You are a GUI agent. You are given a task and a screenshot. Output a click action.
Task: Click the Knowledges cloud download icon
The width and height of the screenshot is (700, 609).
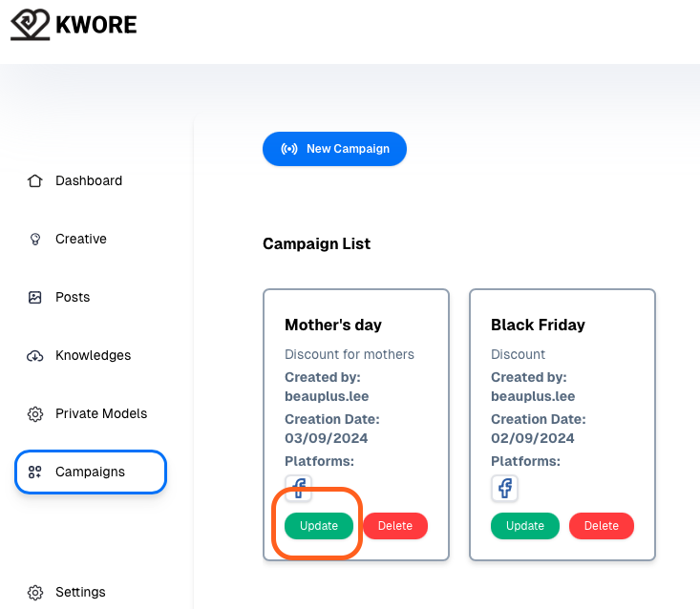[34, 356]
